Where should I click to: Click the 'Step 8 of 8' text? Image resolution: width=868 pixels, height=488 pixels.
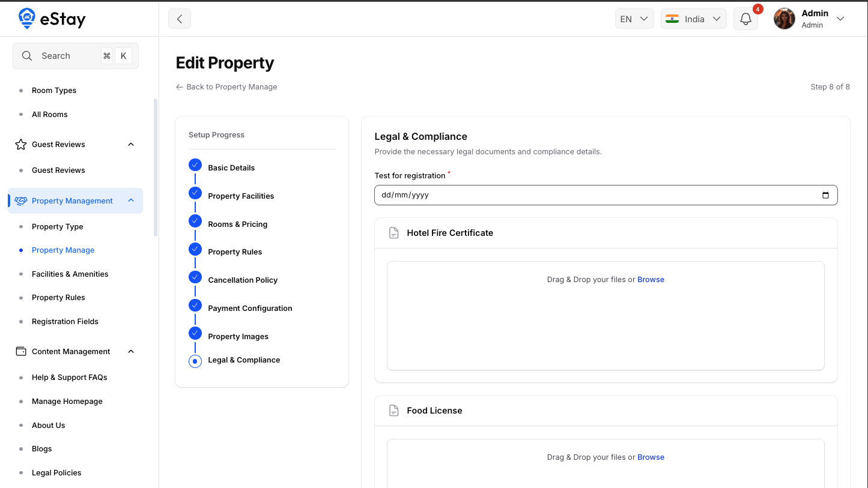click(830, 87)
